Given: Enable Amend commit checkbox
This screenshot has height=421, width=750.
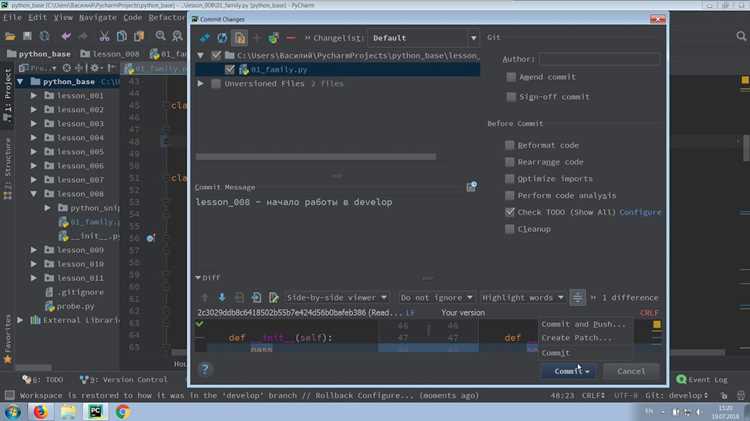Looking at the screenshot, I should [x=511, y=77].
